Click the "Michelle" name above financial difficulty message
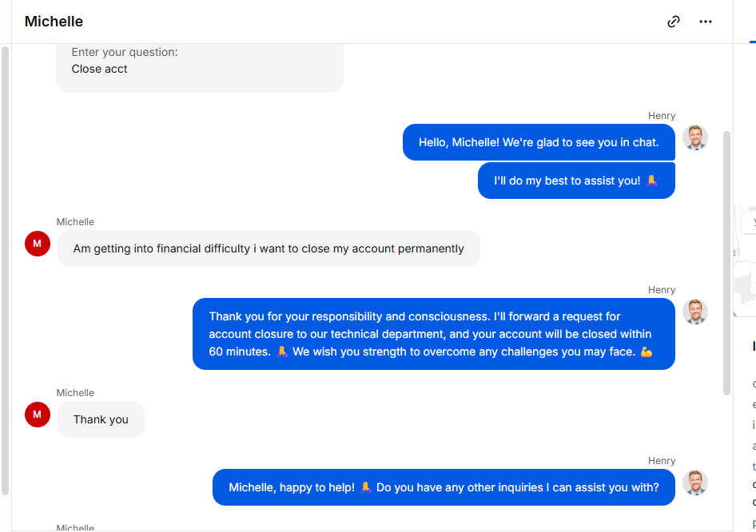The image size is (756, 532). pos(75,222)
